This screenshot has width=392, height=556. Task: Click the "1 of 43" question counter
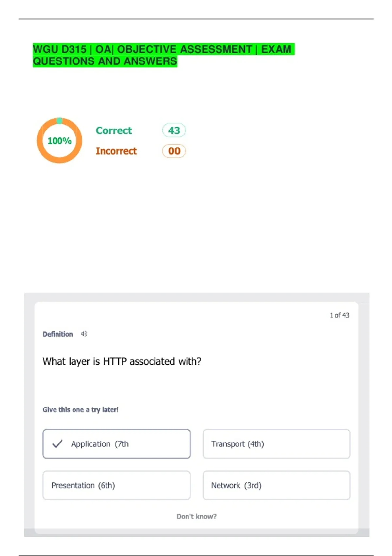coord(339,315)
